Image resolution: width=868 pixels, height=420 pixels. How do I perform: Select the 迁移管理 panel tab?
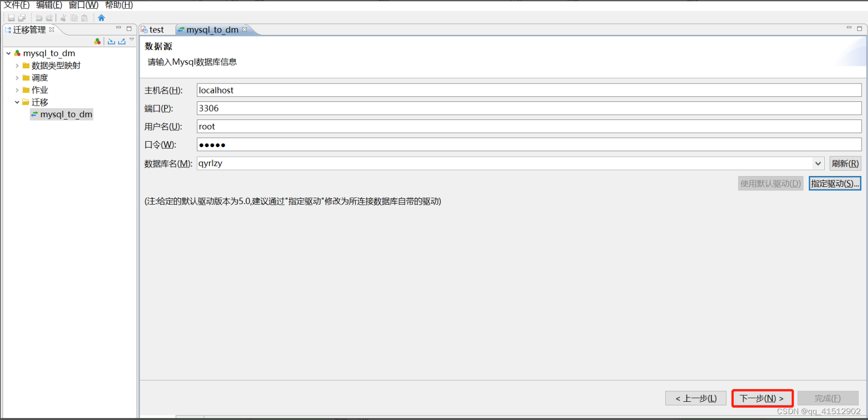tap(29, 30)
